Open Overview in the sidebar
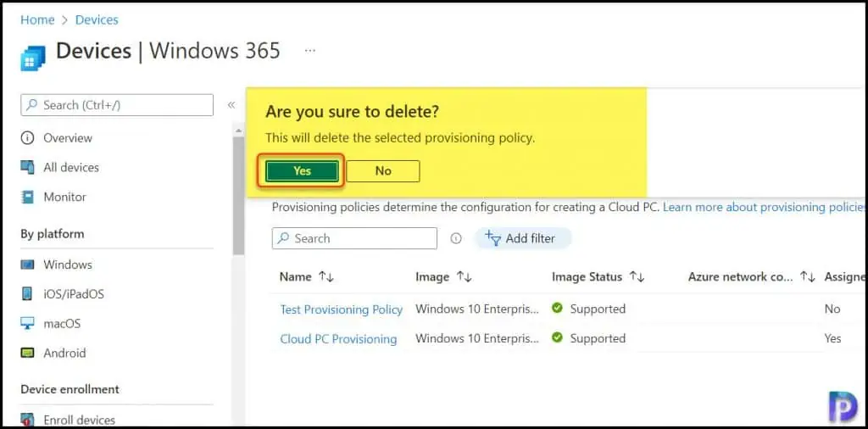Image resolution: width=868 pixels, height=429 pixels. pyautogui.click(x=68, y=138)
